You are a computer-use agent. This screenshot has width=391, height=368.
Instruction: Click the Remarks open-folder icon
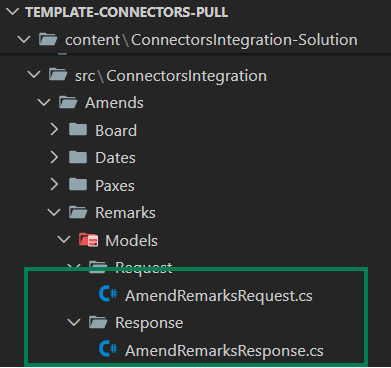[x=78, y=212]
